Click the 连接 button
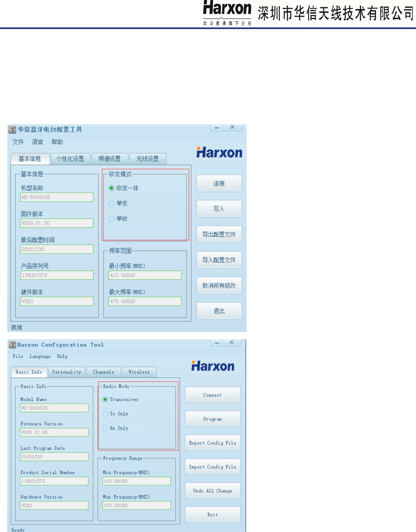The width and height of the screenshot is (416, 532). 219,184
